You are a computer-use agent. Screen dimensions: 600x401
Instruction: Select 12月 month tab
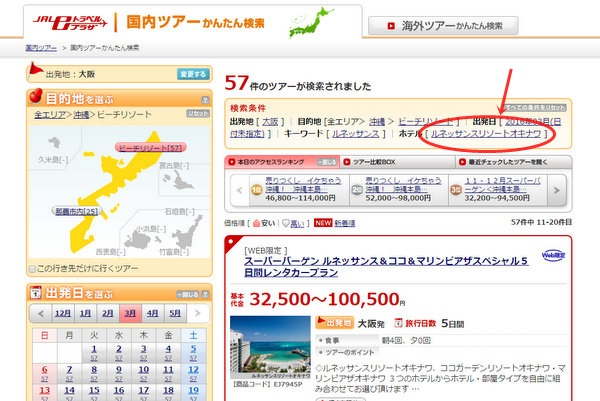click(x=63, y=313)
